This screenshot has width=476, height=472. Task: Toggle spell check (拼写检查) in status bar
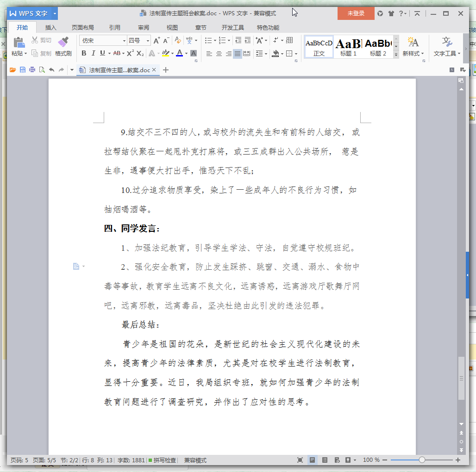click(x=163, y=460)
